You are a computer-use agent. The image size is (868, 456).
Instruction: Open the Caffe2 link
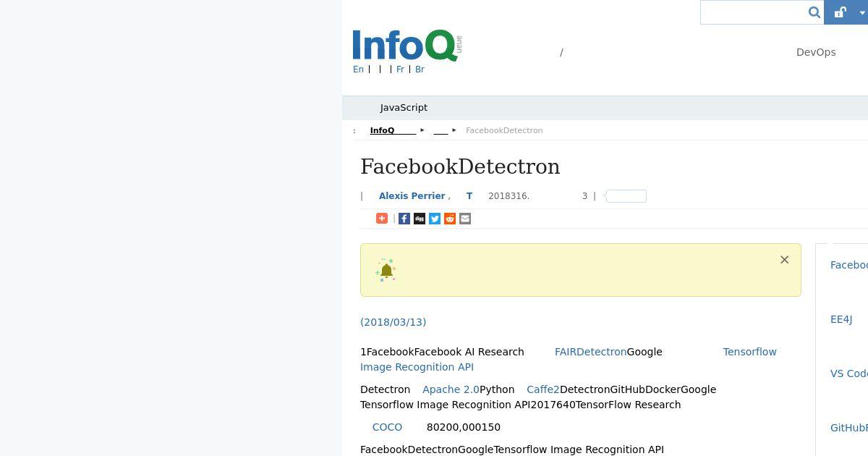pyautogui.click(x=543, y=389)
